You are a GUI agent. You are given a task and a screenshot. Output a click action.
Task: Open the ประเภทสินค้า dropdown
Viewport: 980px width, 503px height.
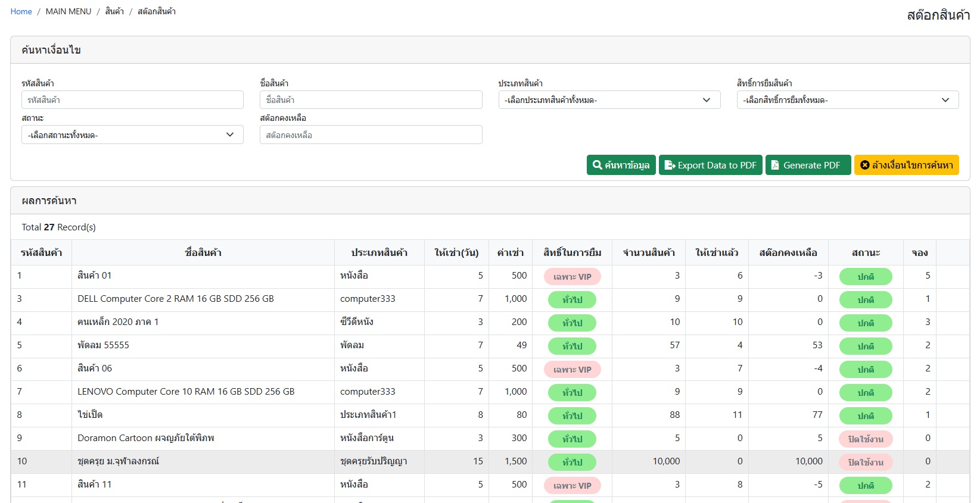click(609, 100)
